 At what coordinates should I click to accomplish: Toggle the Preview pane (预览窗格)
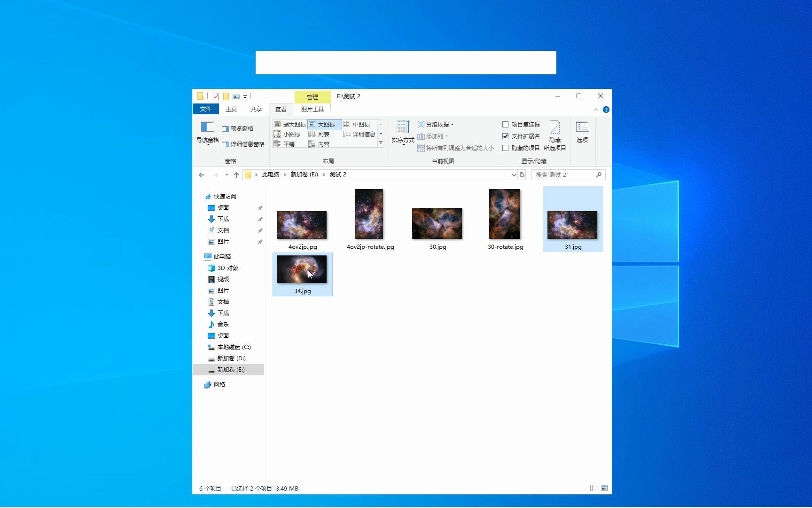(238, 129)
